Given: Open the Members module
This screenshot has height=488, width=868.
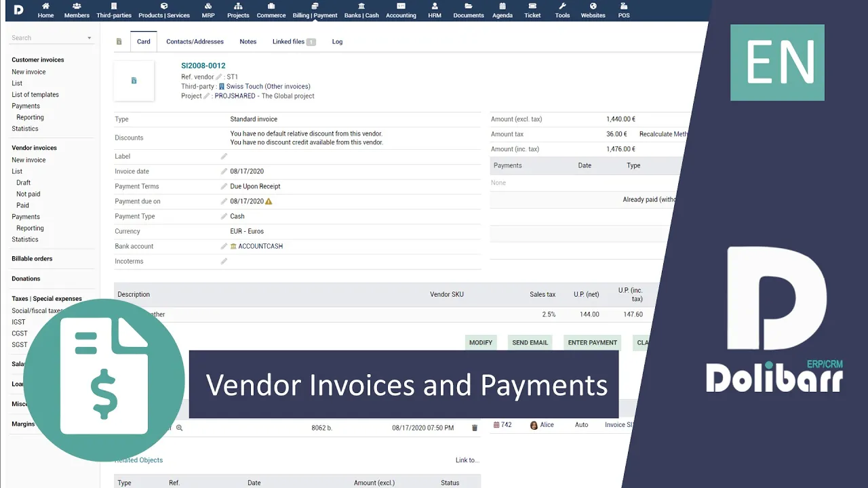Looking at the screenshot, I should tap(77, 10).
